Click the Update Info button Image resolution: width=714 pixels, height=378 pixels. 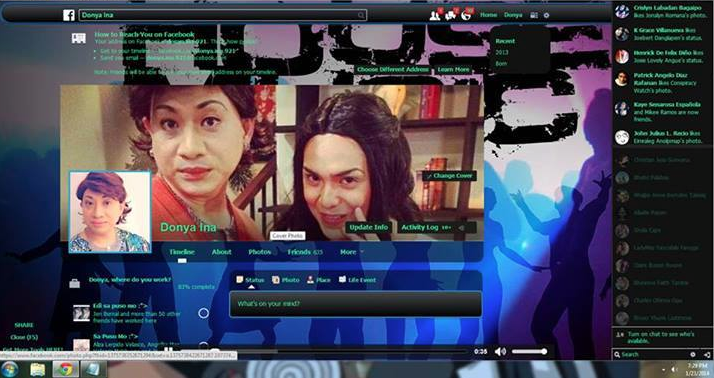click(368, 227)
